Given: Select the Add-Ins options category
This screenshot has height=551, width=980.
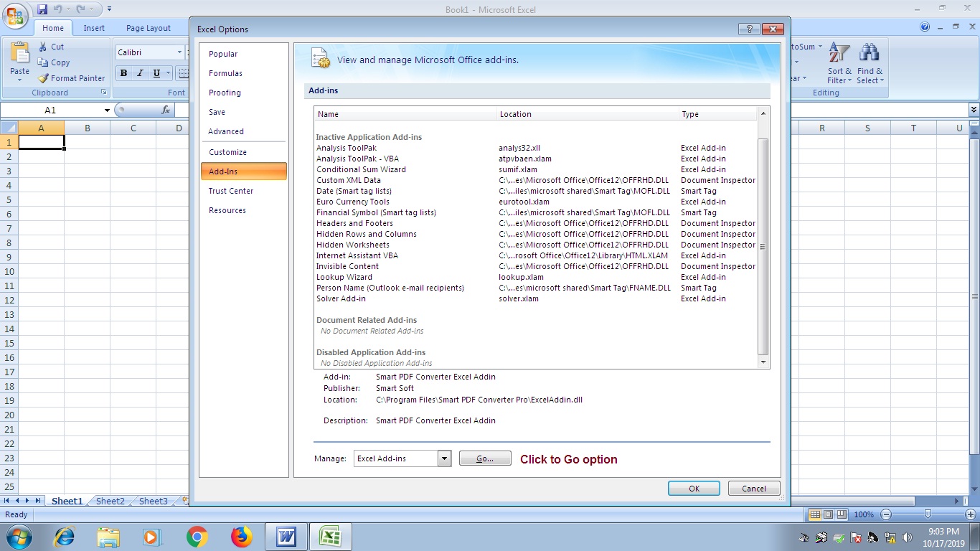Looking at the screenshot, I should (x=244, y=171).
